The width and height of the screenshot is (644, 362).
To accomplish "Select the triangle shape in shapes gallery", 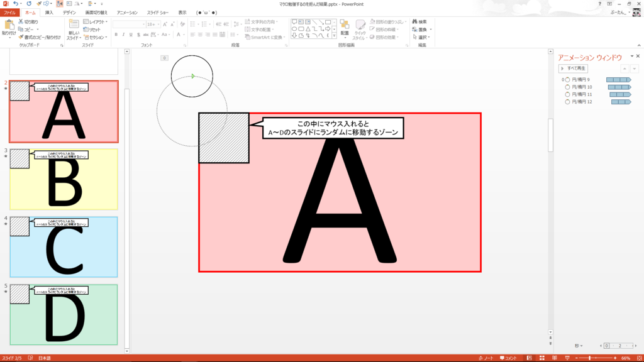I will [308, 29].
